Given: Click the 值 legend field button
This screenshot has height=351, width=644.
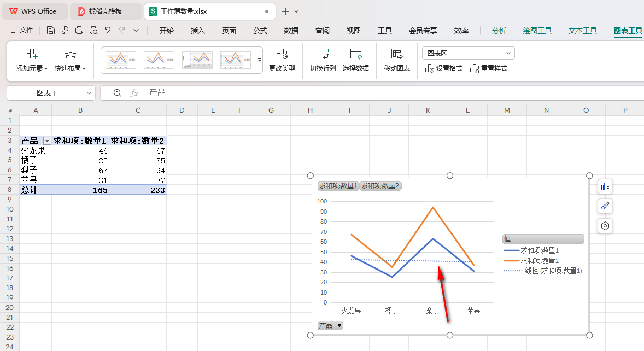Looking at the screenshot, I should (543, 238).
